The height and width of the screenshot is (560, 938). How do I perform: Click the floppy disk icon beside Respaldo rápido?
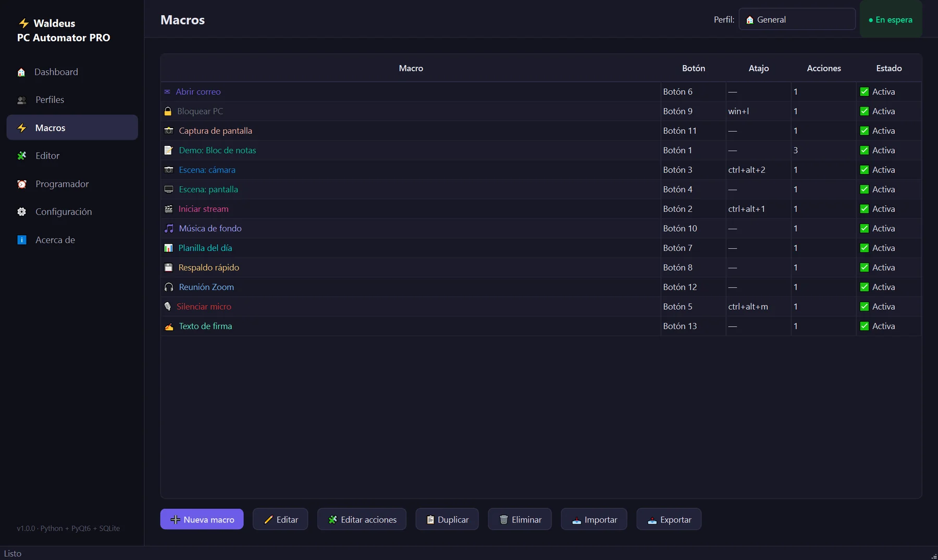coord(168,268)
